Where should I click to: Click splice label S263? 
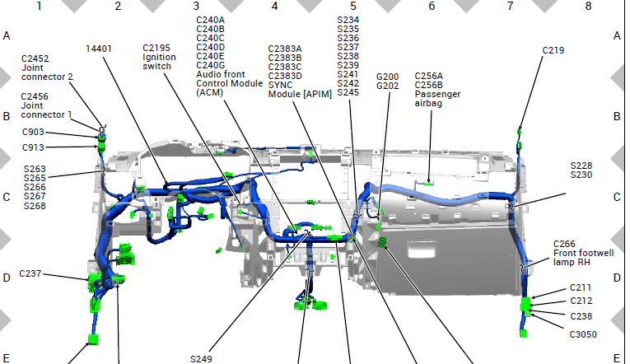coord(35,169)
